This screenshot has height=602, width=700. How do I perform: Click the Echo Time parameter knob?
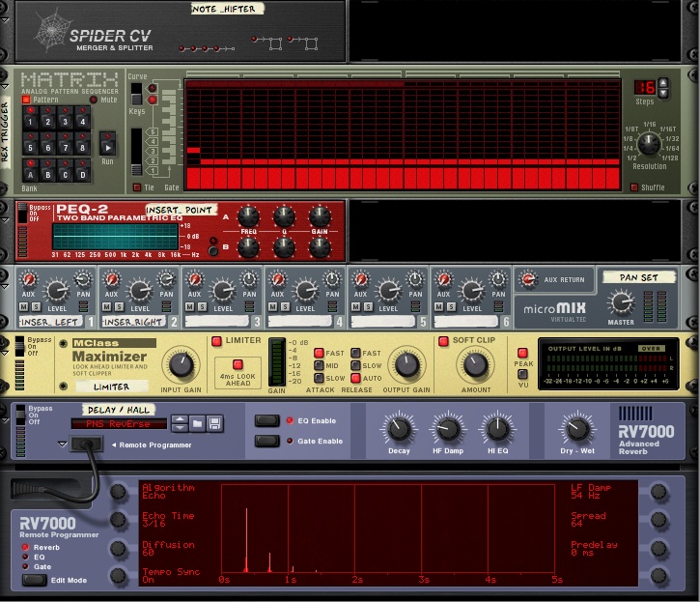pyautogui.click(x=118, y=519)
